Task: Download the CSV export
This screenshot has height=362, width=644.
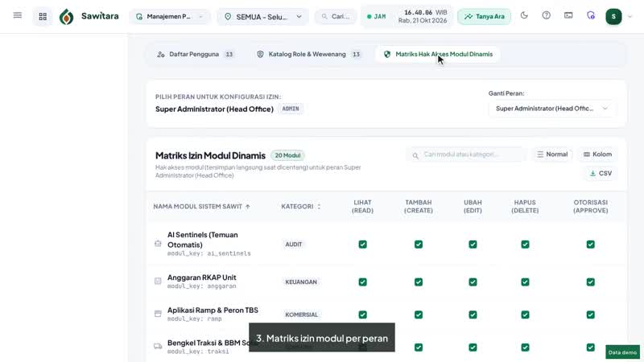Action: click(x=601, y=173)
